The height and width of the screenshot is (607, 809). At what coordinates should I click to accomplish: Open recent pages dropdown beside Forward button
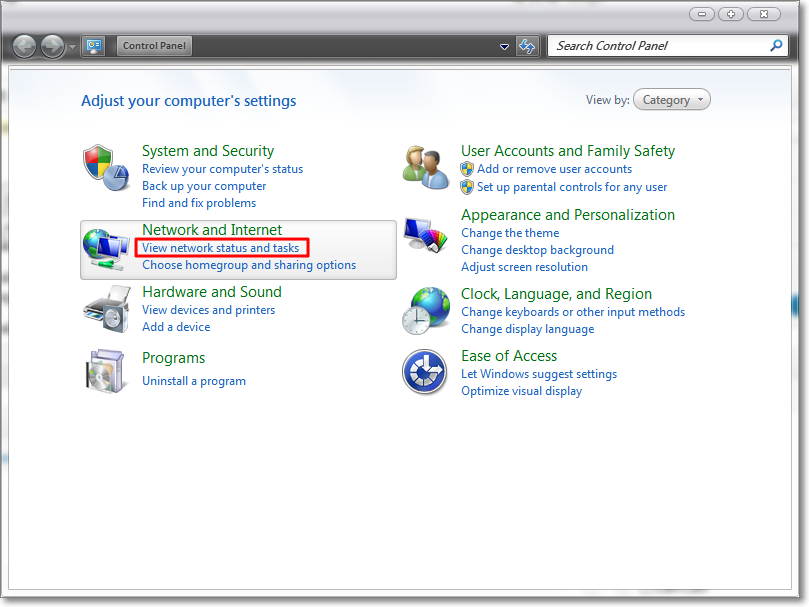72,46
